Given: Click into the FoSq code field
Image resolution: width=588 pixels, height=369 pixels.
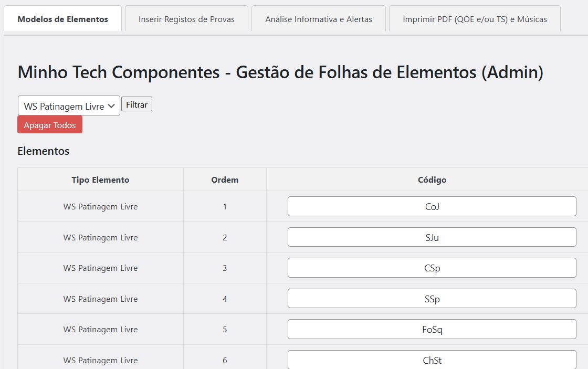Looking at the screenshot, I should [432, 329].
